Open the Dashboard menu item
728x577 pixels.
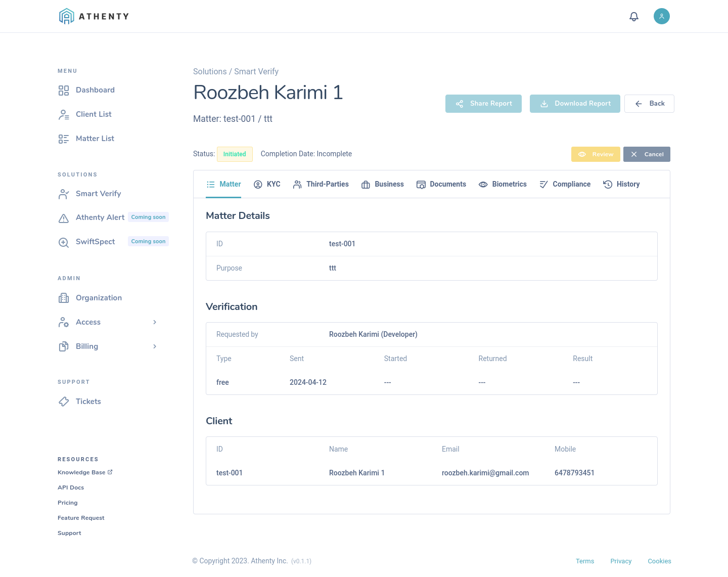click(95, 90)
